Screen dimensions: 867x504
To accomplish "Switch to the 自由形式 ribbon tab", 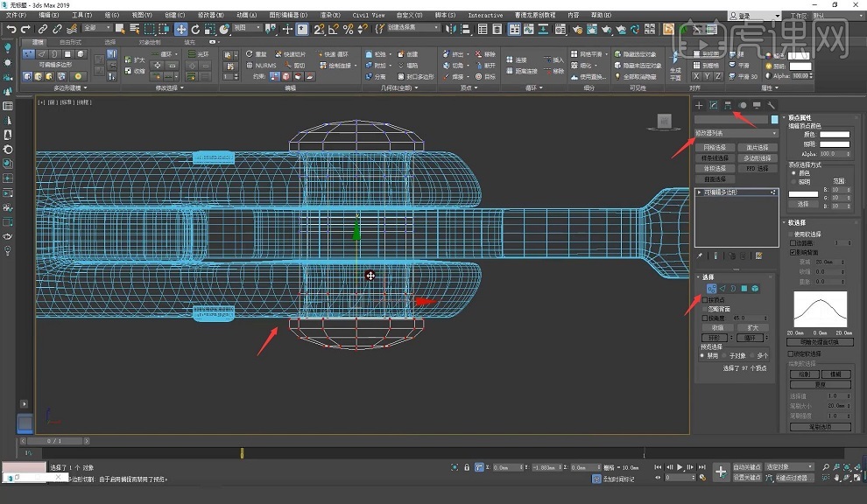I will [x=72, y=42].
